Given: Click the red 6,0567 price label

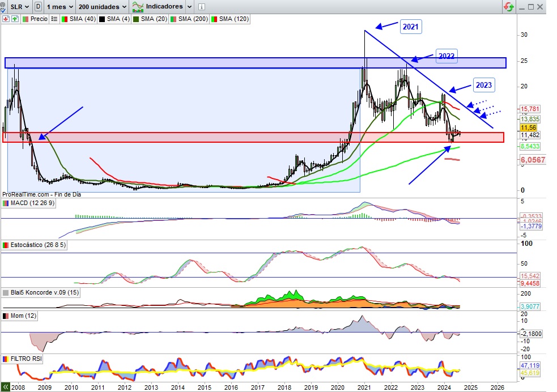Looking at the screenshot, I should 533,160.
